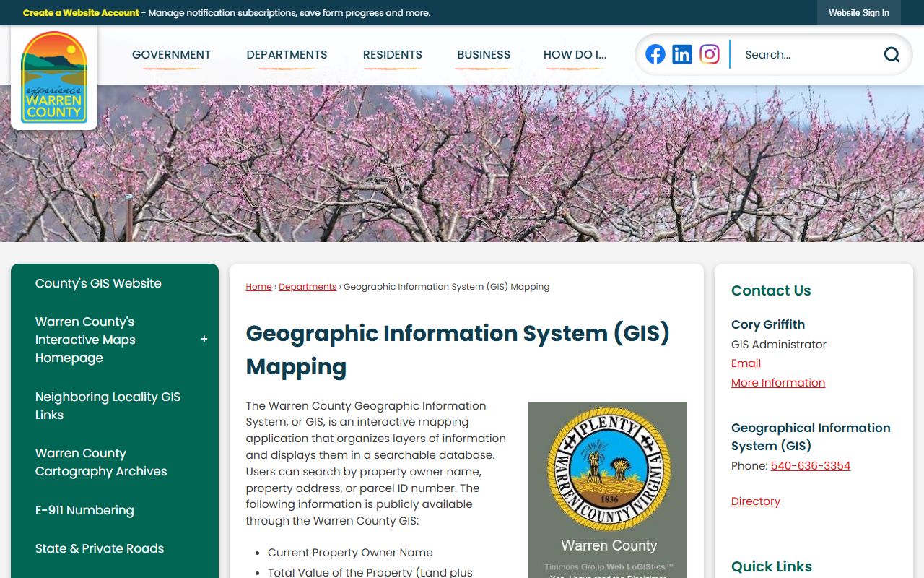The image size is (924, 578).
Task: Open the Instagram icon link
Action: [710, 54]
